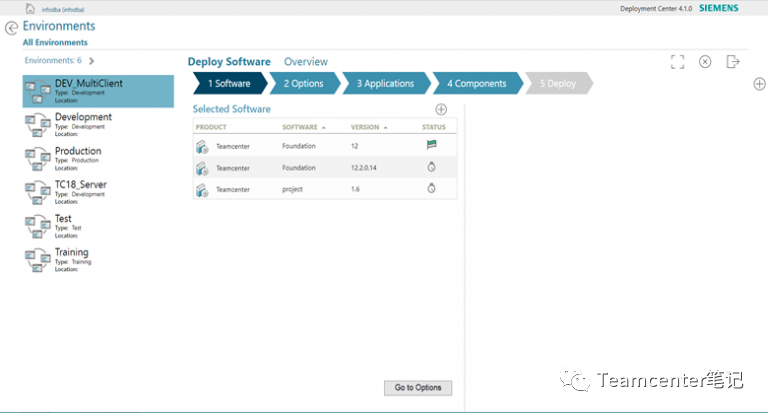This screenshot has width=768, height=413.
Task: Click the All Environments link
Action: pos(55,43)
